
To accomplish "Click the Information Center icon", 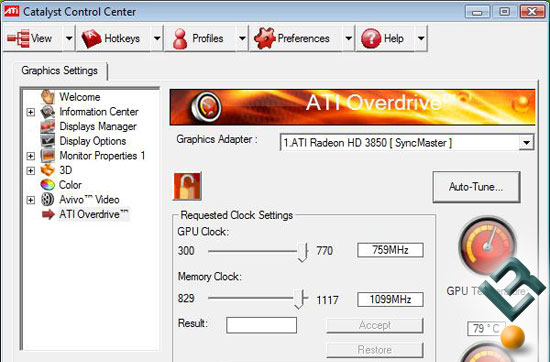I will point(48,112).
